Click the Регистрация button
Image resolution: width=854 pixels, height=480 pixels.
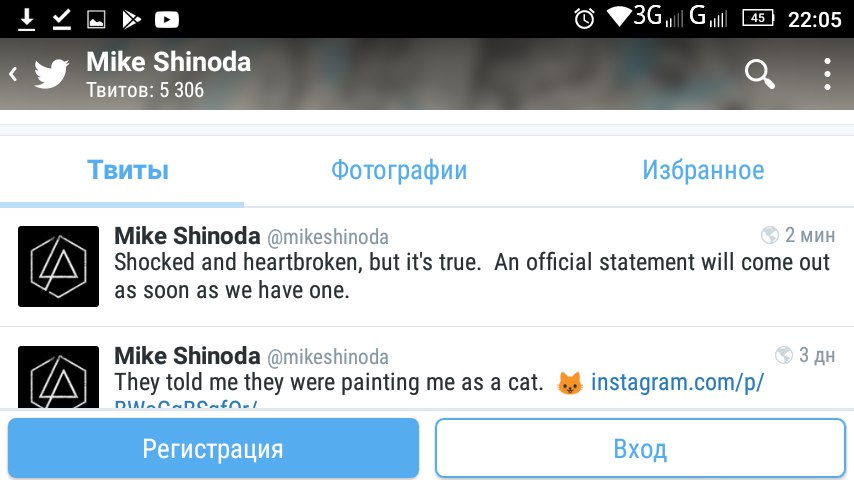(213, 448)
